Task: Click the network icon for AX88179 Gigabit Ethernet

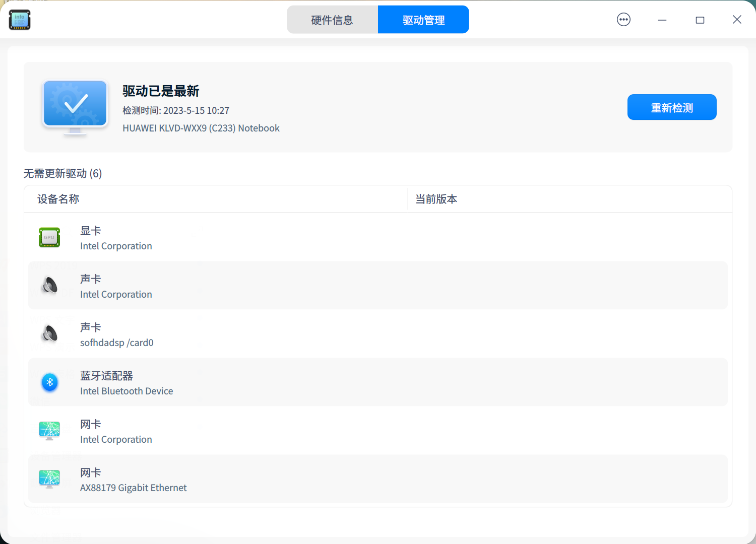Action: pyautogui.click(x=49, y=479)
